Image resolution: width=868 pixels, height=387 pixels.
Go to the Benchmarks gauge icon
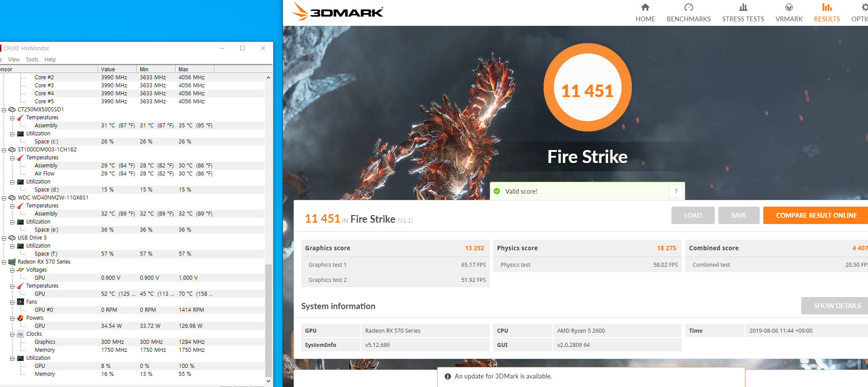point(688,7)
